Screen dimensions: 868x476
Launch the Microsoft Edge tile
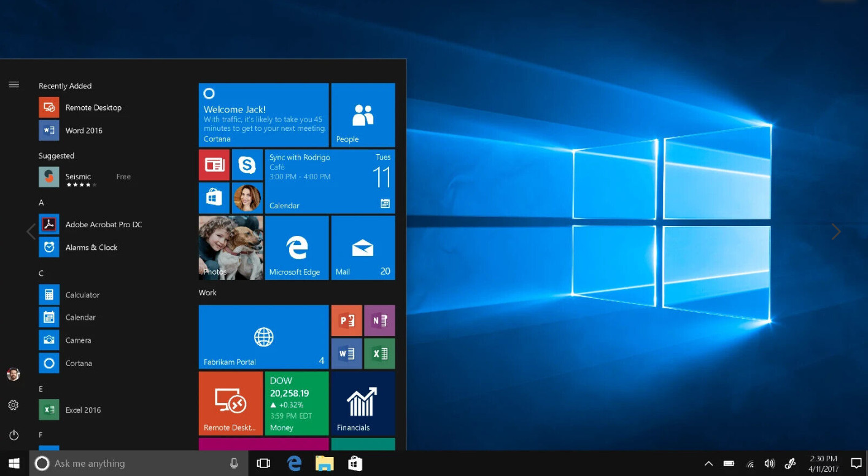[x=296, y=248]
